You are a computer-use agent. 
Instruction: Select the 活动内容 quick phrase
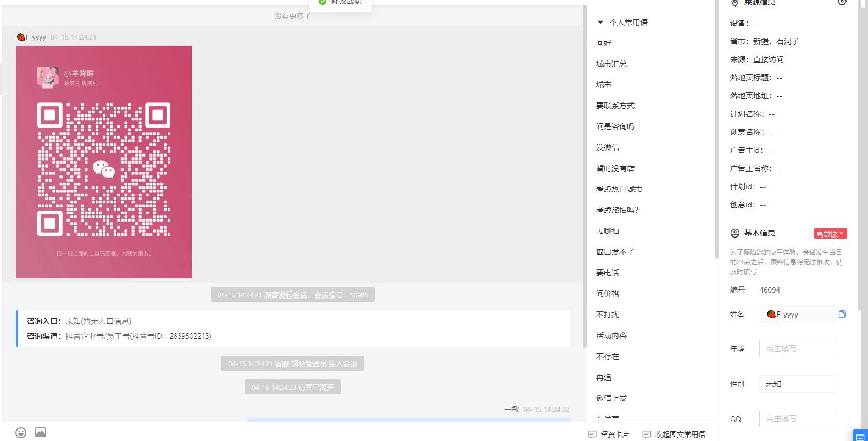611,335
